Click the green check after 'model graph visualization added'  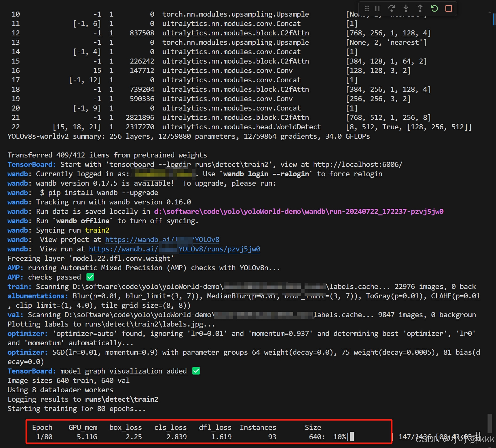tap(196, 371)
